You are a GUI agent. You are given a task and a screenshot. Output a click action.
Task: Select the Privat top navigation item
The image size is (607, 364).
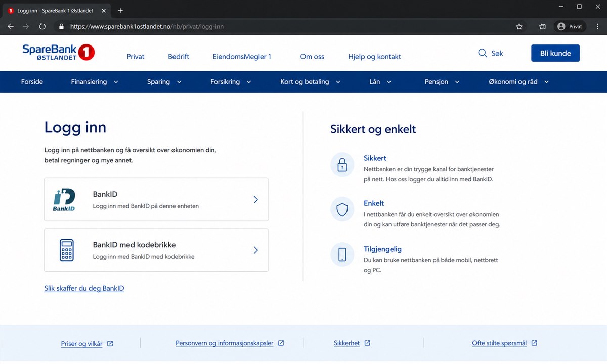click(x=136, y=57)
